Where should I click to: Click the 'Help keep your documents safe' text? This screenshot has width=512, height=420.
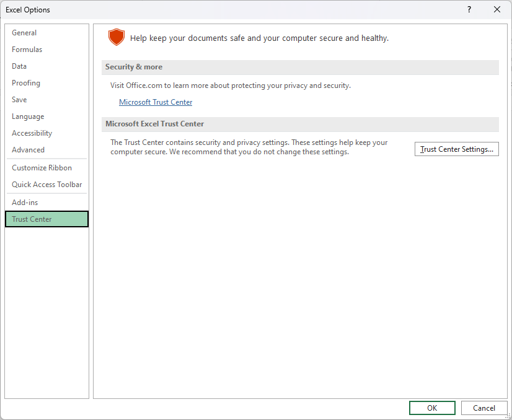pos(259,38)
